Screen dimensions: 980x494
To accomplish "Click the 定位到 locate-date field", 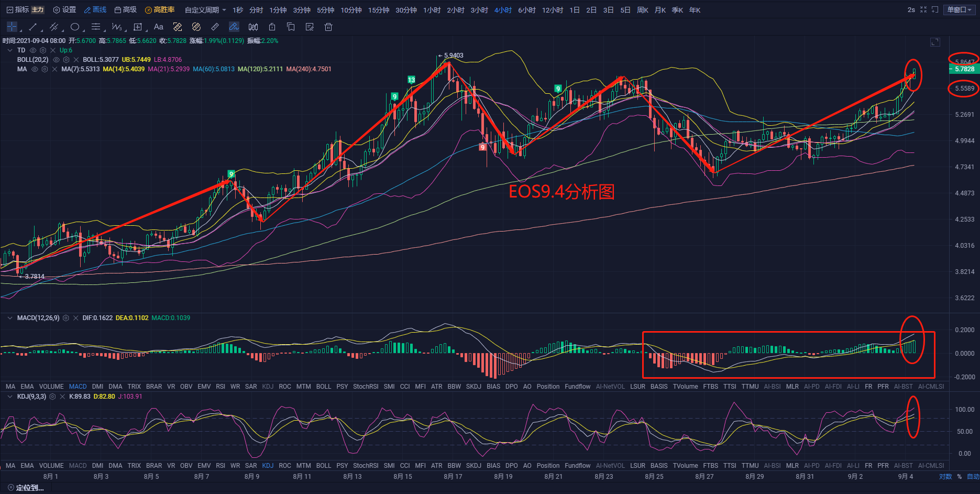I will (26, 488).
